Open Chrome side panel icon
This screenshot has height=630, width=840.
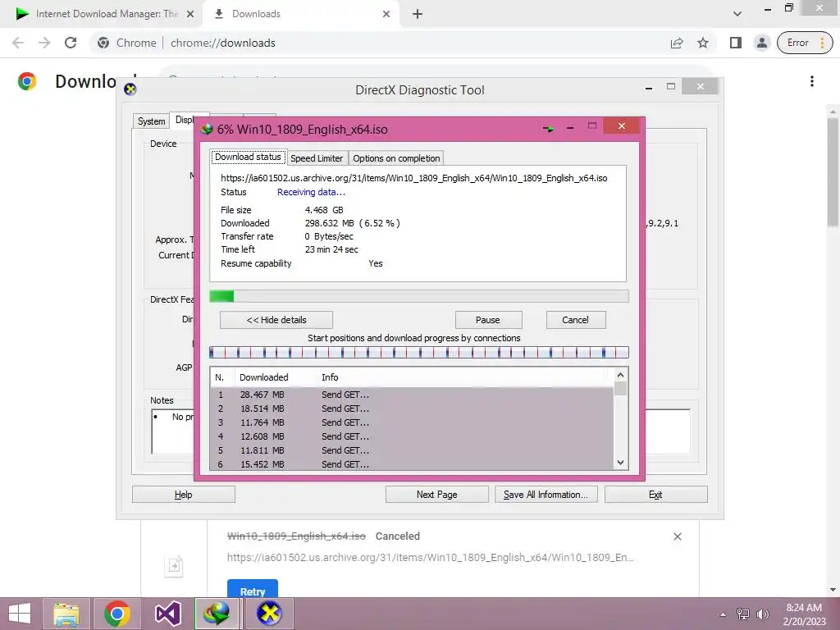click(x=736, y=43)
